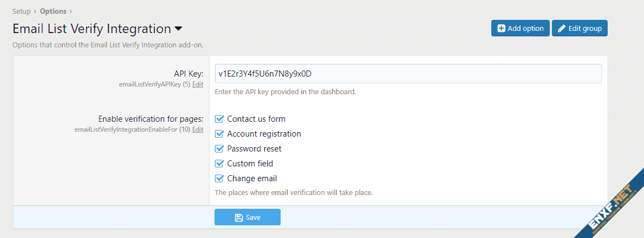
Task: Uncheck the Custom field option
Action: click(x=219, y=164)
